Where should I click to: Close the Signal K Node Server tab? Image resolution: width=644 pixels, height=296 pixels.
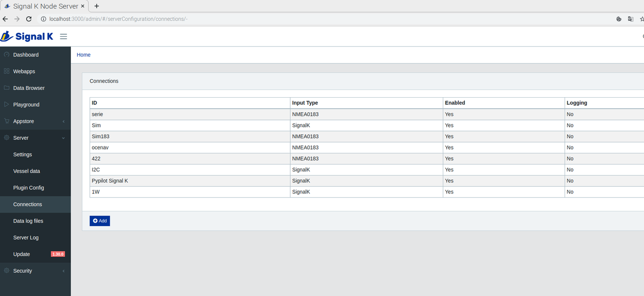[83, 6]
